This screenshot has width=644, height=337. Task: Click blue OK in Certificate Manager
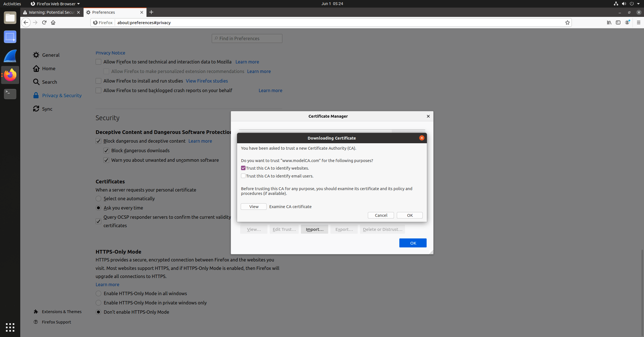tap(413, 243)
